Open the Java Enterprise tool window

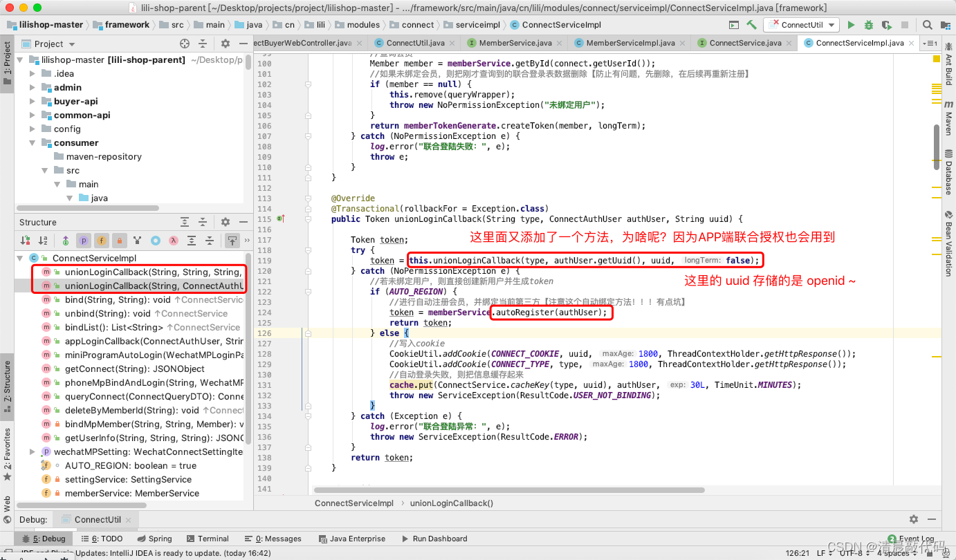(x=351, y=539)
